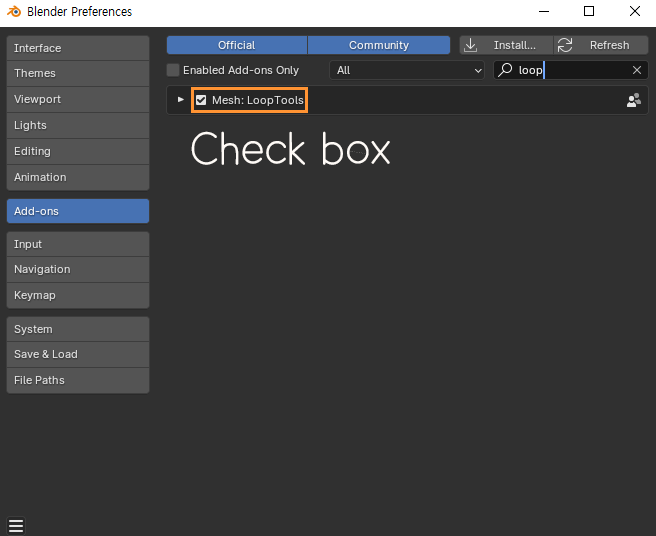656x536 pixels.
Task: Go to the Lights section
Action: point(78,125)
